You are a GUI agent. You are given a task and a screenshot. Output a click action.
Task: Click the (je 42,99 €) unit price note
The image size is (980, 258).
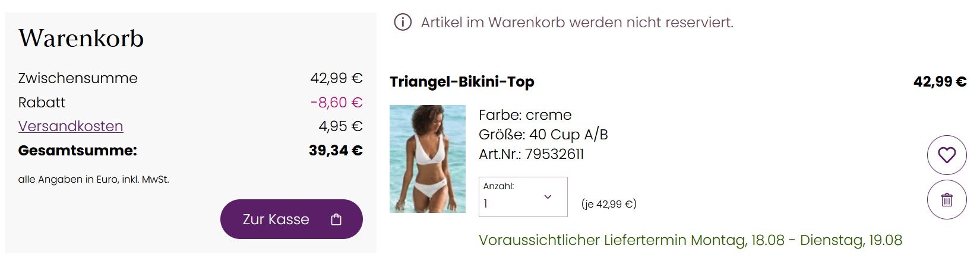pyautogui.click(x=609, y=204)
